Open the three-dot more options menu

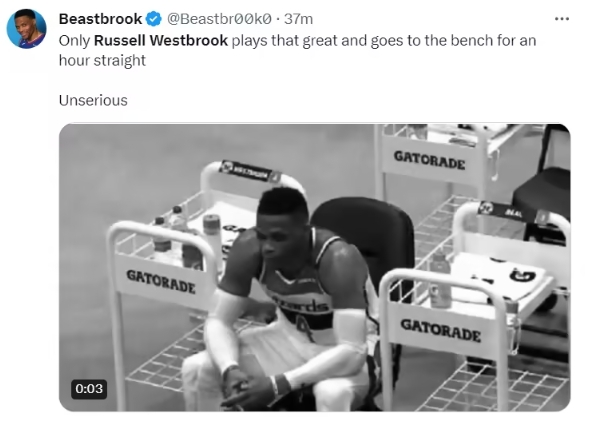point(562,19)
